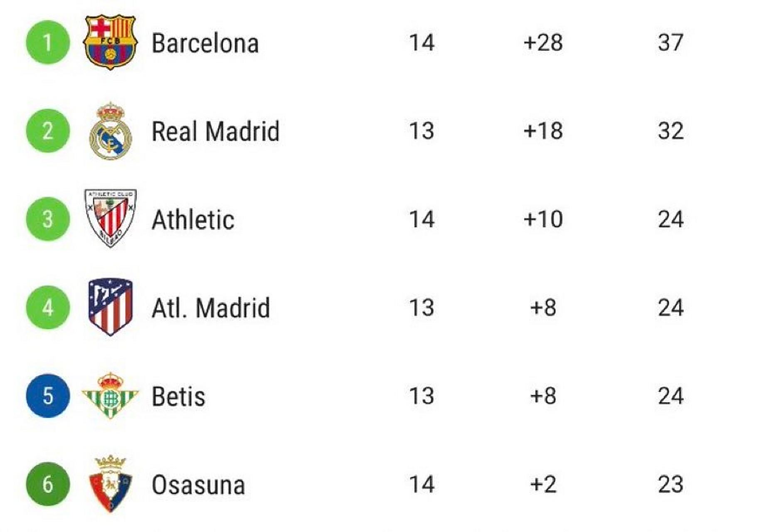The width and height of the screenshot is (762, 532).
Task: Click the Barcelona club crest
Action: (110, 42)
